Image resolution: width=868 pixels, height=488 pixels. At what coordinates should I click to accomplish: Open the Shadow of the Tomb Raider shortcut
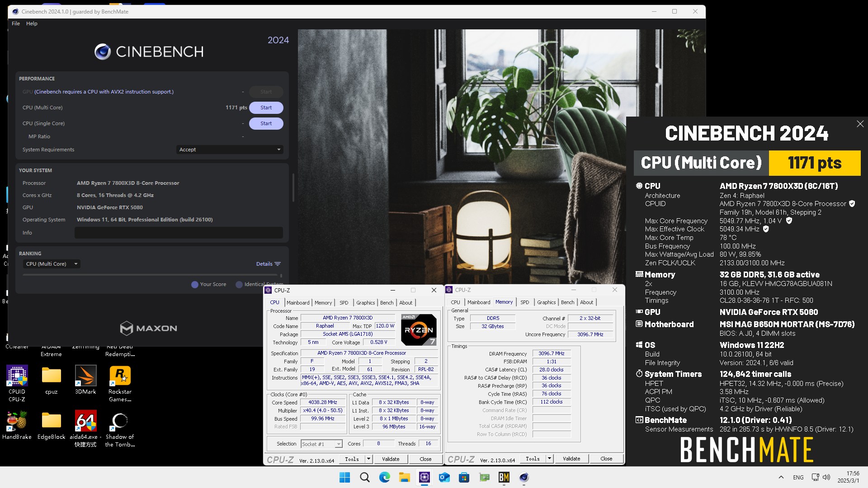pyautogui.click(x=120, y=428)
